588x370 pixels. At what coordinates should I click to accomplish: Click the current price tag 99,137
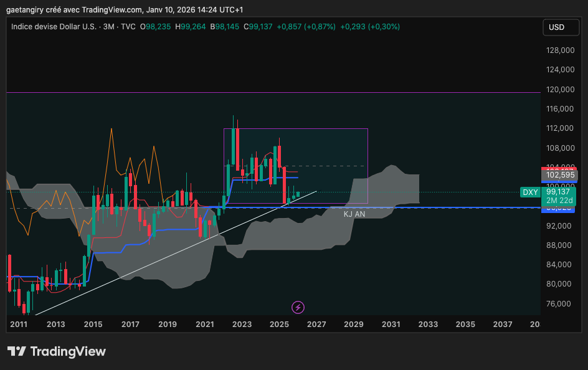559,192
